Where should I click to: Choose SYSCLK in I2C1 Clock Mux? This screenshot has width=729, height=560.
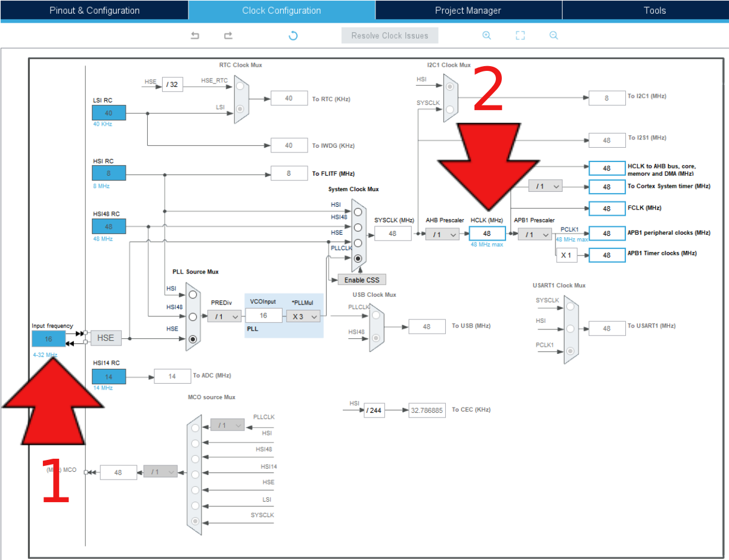pyautogui.click(x=450, y=109)
